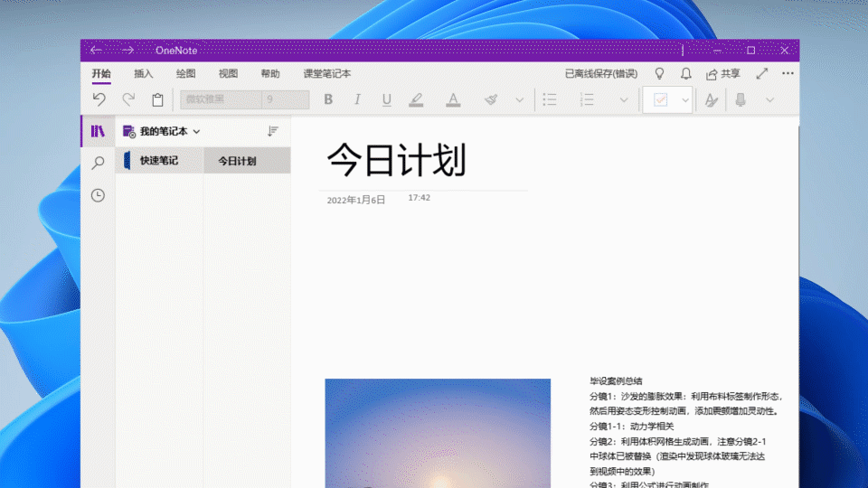The width and height of the screenshot is (868, 488).
Task: Select the 今日计划 page in the list
Action: pyautogui.click(x=247, y=161)
